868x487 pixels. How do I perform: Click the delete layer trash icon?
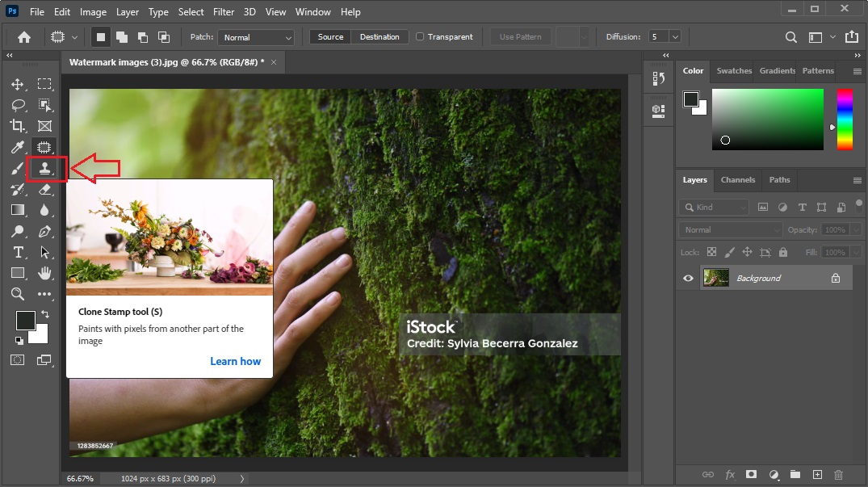[838, 474]
